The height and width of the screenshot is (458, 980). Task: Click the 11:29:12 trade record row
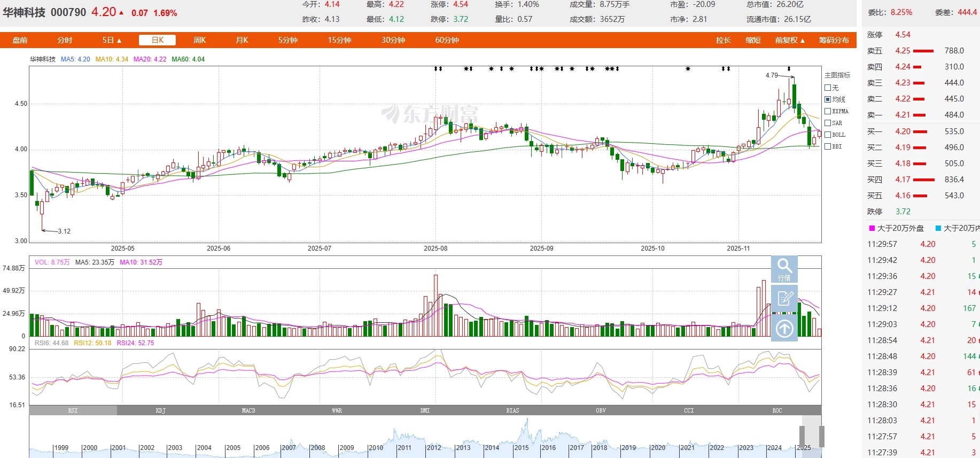922,308
